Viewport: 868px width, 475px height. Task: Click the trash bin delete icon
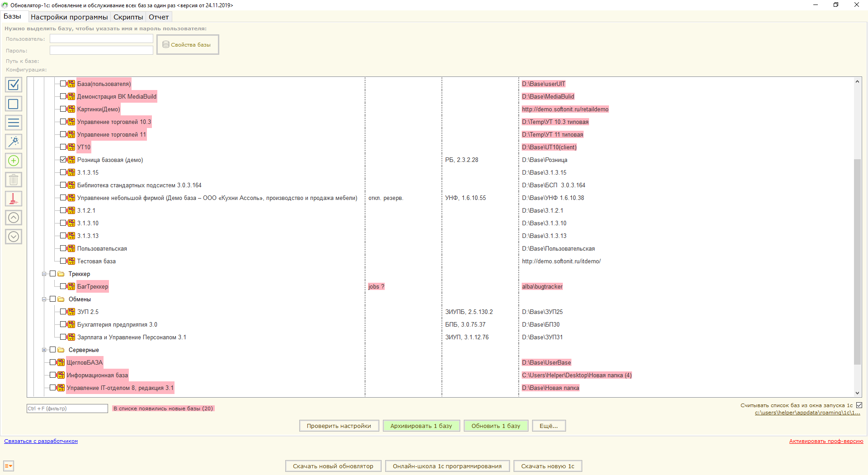pos(14,180)
